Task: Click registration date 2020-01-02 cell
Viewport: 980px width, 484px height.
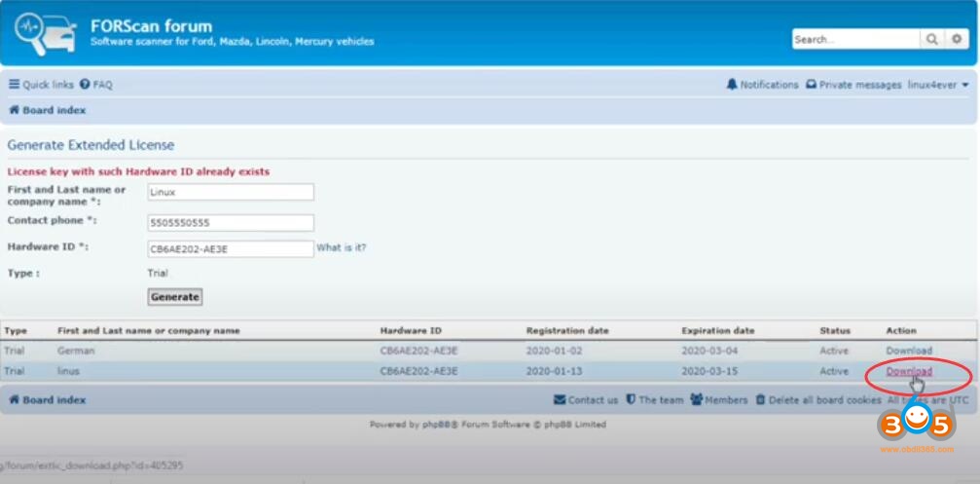Action: 554,351
